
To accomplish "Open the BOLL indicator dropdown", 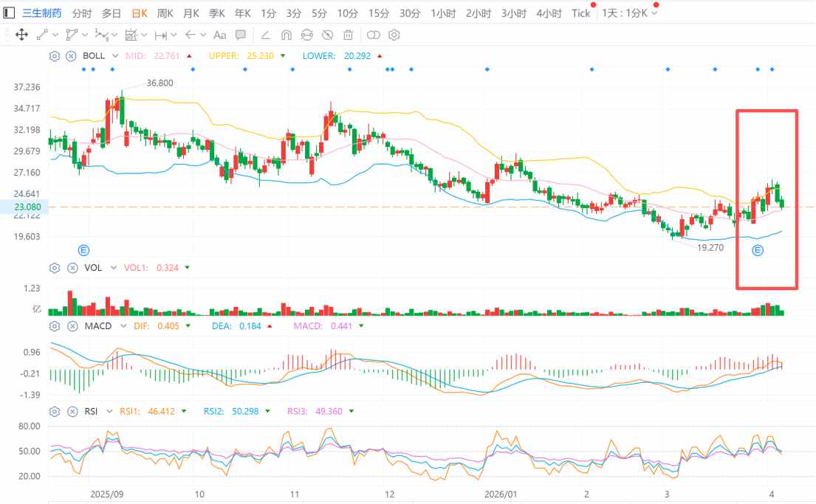I will (x=115, y=55).
